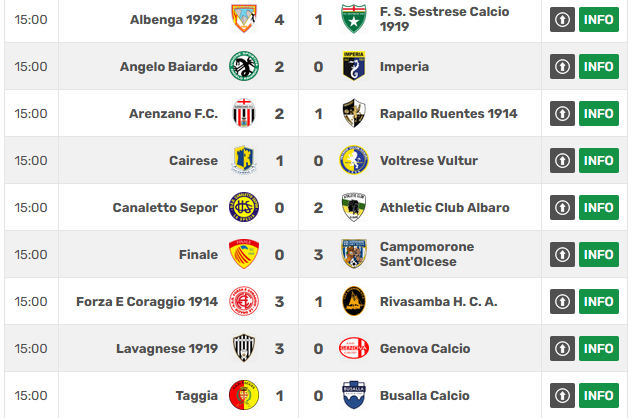Click the Athletic Club Albaro crest
Viewport: 631px width, 418px height.
pyautogui.click(x=354, y=207)
